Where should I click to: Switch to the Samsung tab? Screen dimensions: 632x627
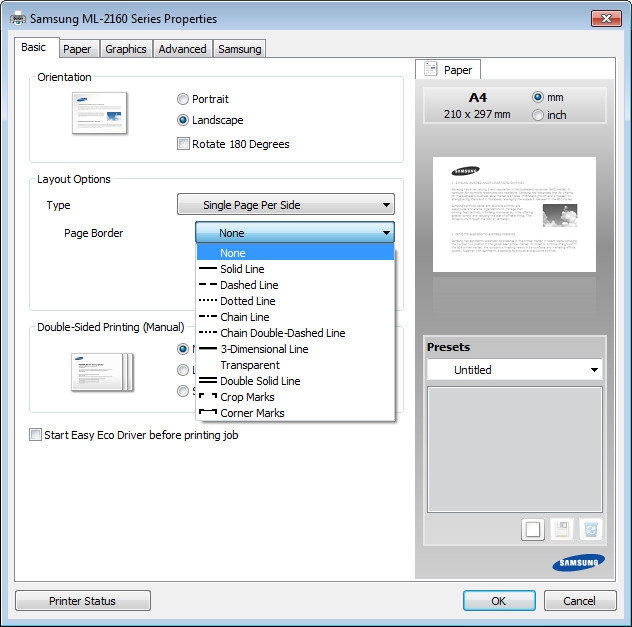[x=240, y=49]
